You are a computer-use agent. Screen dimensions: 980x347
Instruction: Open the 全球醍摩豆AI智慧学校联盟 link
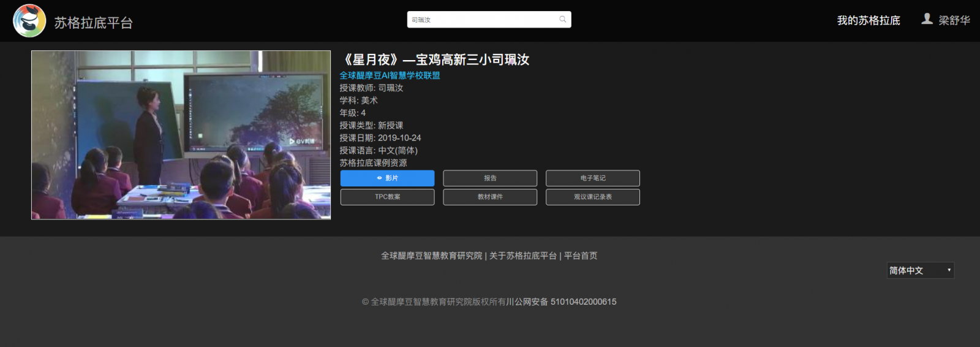tap(390, 75)
